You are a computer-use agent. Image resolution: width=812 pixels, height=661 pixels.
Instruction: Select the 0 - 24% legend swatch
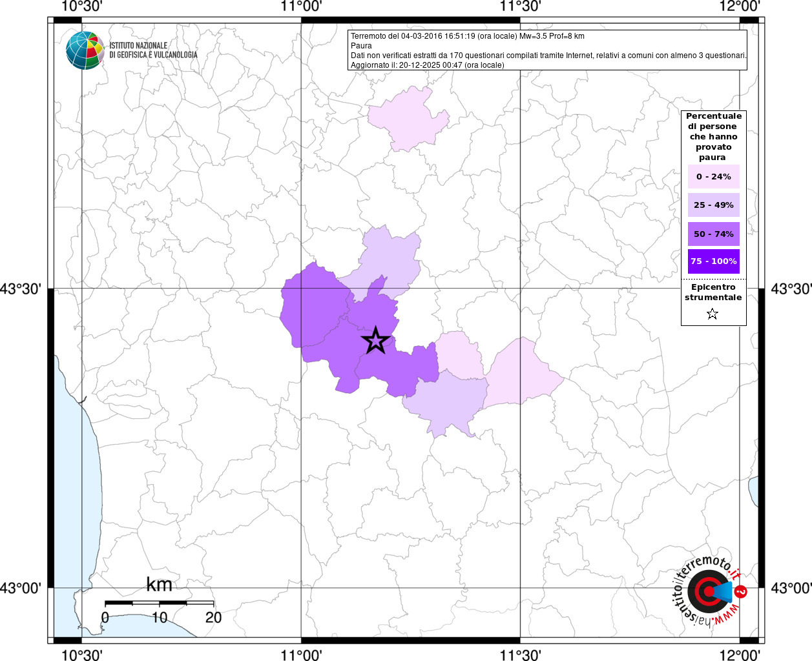tap(714, 176)
